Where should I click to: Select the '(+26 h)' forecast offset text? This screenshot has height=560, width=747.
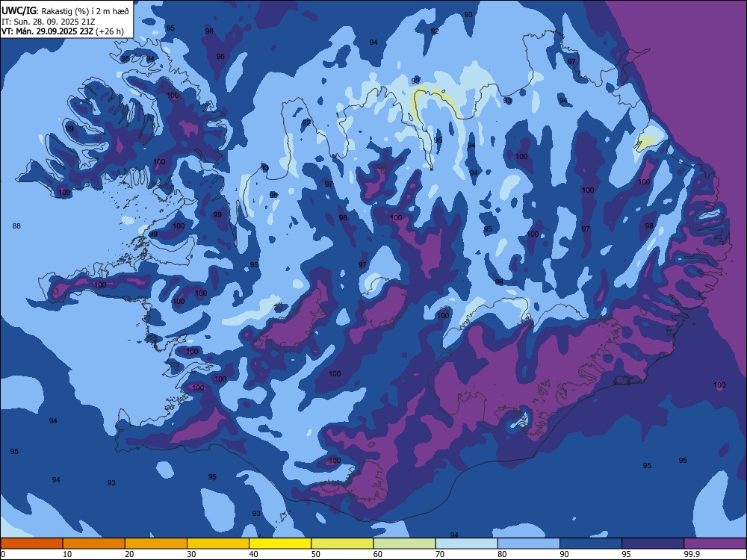tap(110, 31)
